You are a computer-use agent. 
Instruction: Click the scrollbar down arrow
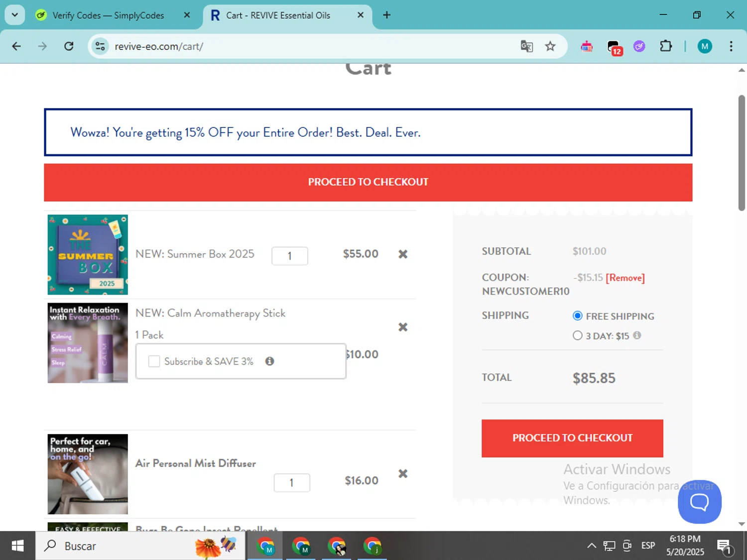tap(742, 524)
